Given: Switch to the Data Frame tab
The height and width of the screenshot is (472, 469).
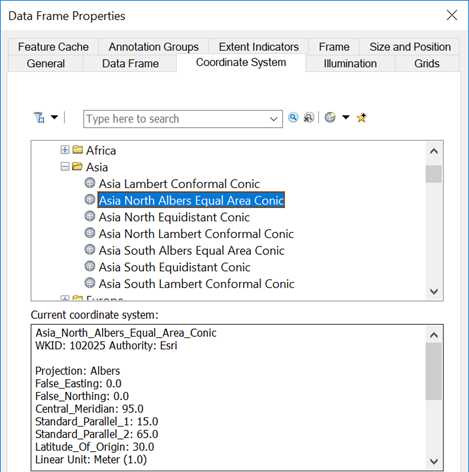Looking at the screenshot, I should pos(130,63).
